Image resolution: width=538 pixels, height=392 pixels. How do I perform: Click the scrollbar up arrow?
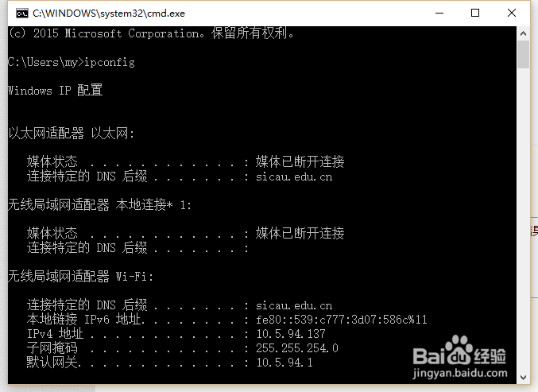coord(523,33)
